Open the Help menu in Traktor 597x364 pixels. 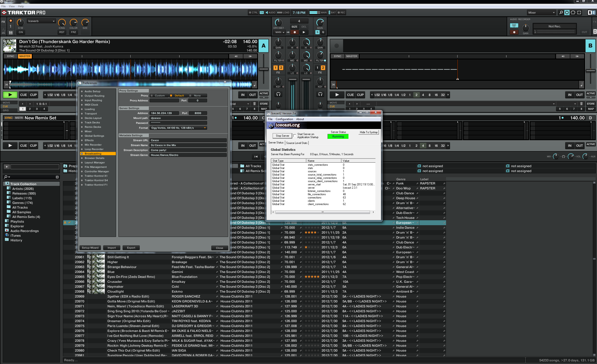[x=21, y=6]
